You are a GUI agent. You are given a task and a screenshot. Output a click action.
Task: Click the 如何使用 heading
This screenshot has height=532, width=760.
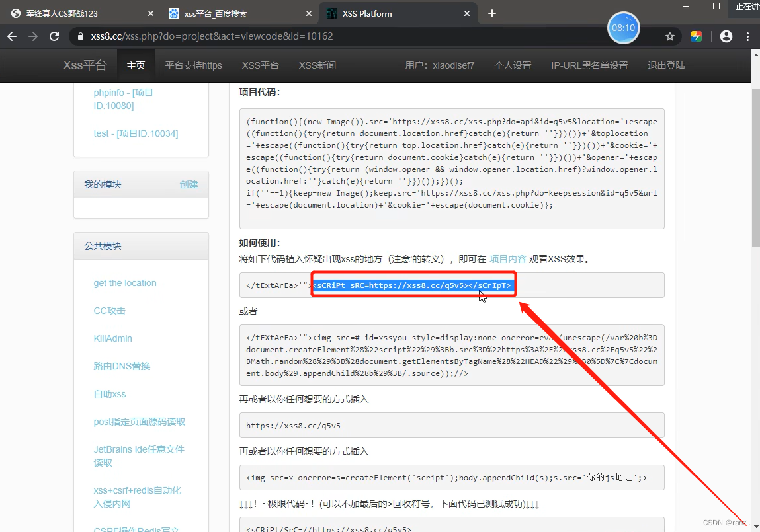260,243
